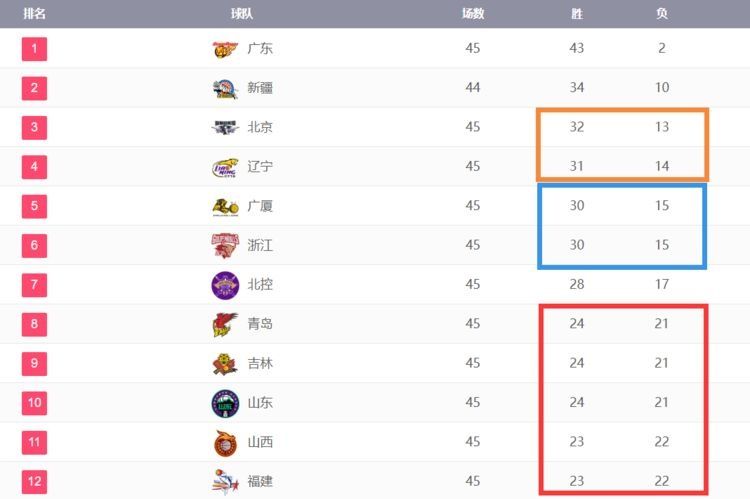Click the Shanxi (山西) team logo
The image size is (750, 499).
coord(225,442)
